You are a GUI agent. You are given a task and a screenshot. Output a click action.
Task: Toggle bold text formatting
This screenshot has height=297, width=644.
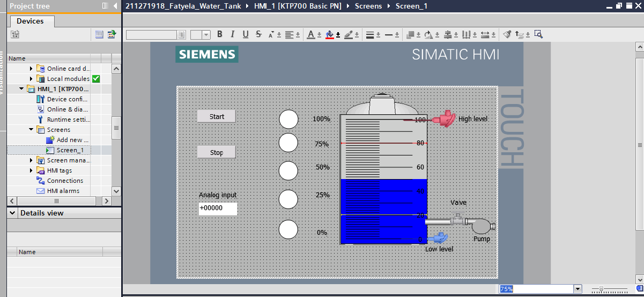(x=220, y=34)
